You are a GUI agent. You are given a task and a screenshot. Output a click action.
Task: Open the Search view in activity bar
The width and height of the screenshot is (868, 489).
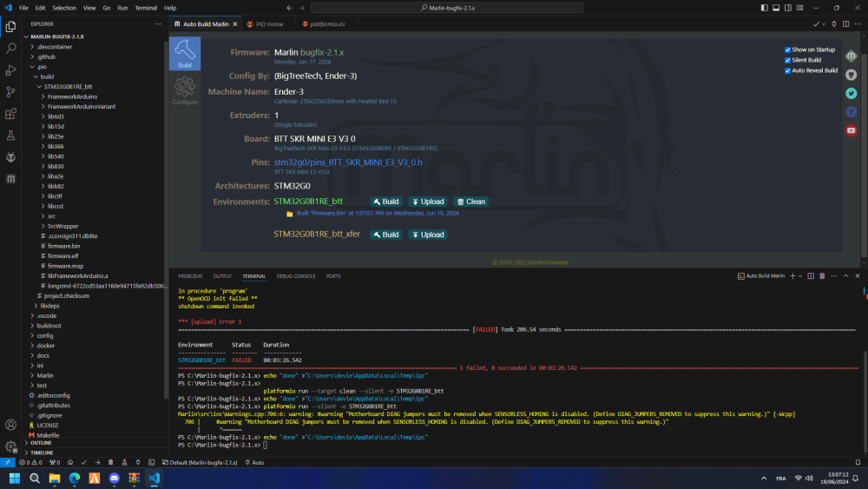tap(10, 49)
